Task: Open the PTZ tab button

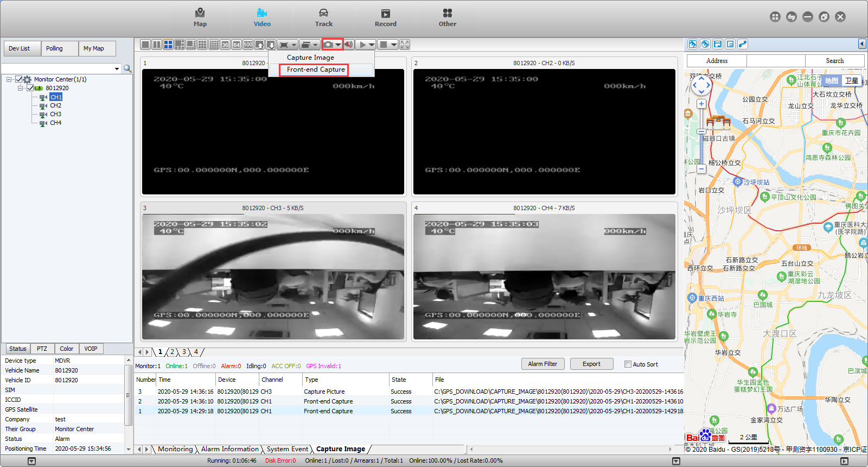Action: (x=42, y=349)
